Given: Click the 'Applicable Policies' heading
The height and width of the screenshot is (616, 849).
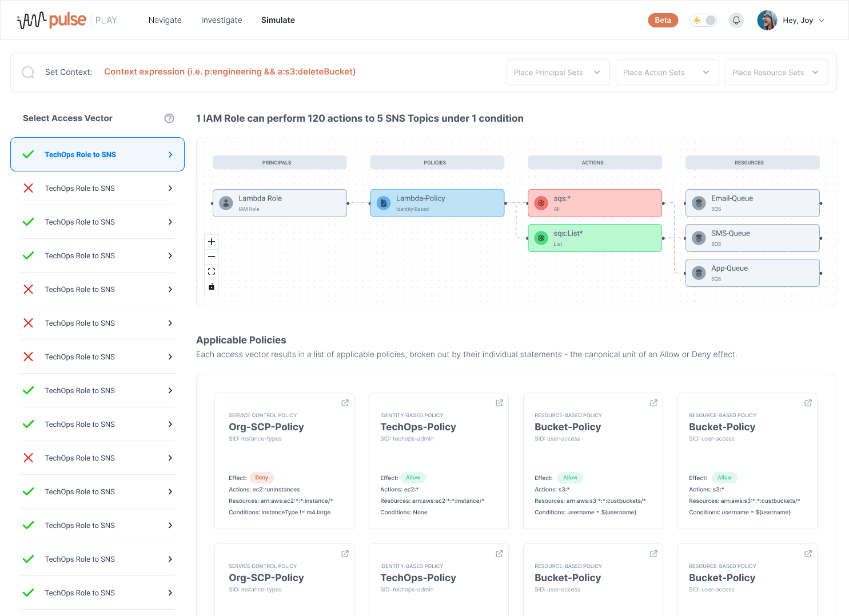Looking at the screenshot, I should (241, 340).
